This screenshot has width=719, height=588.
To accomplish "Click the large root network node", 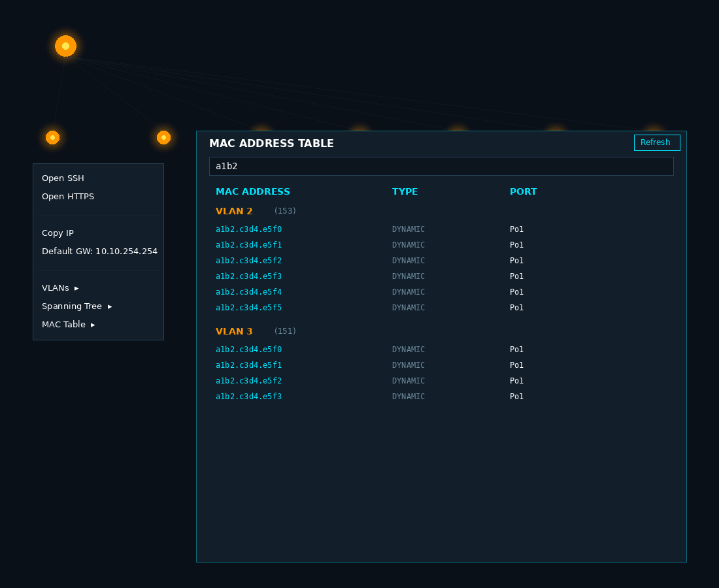I will click(x=65, y=46).
